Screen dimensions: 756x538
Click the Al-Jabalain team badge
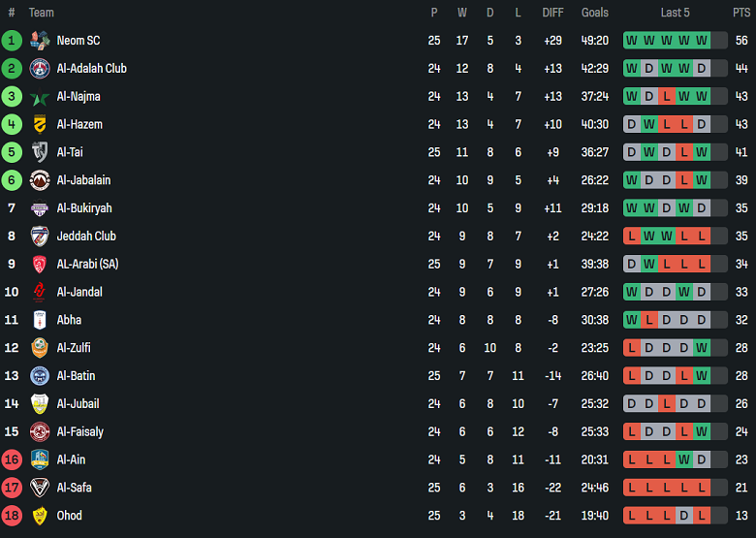click(40, 180)
